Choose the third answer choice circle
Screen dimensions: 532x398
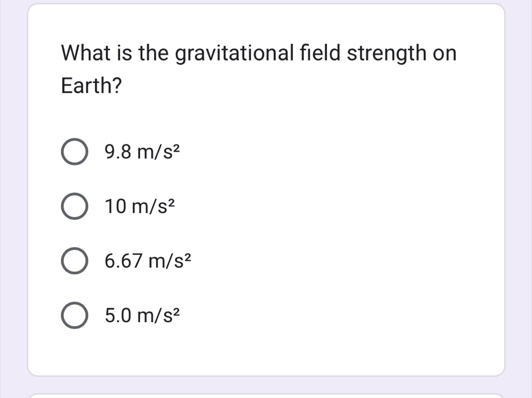pyautogui.click(x=73, y=262)
